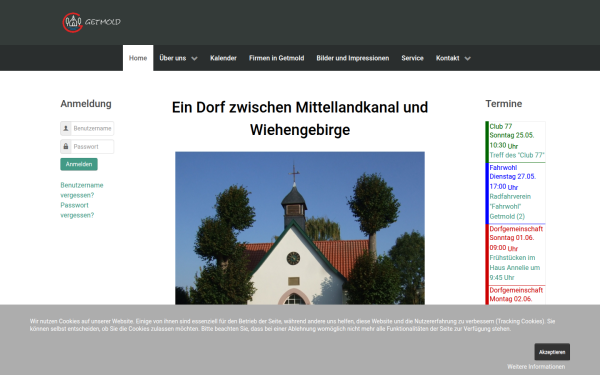Screen dimensions: 600x375
Task: Open Radfahrverein "Fahrwohl" Getmold link
Action: coord(510,207)
